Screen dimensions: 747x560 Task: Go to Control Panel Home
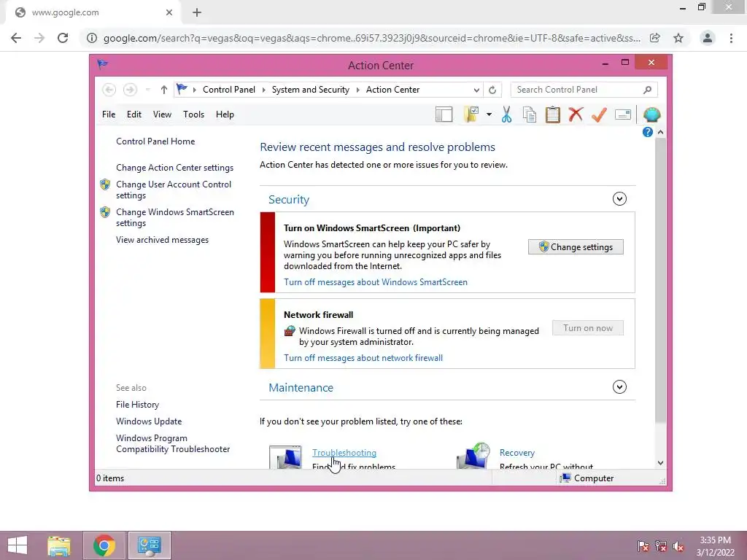[x=155, y=141]
